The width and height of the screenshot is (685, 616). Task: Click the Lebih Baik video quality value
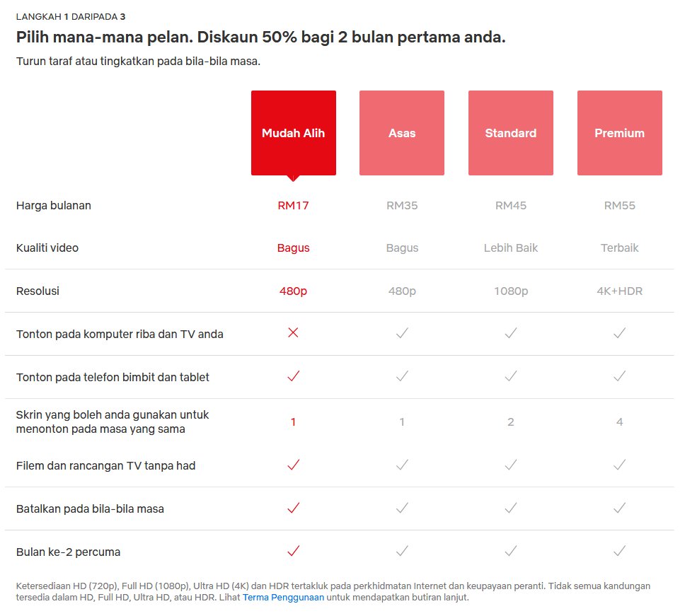coord(510,248)
